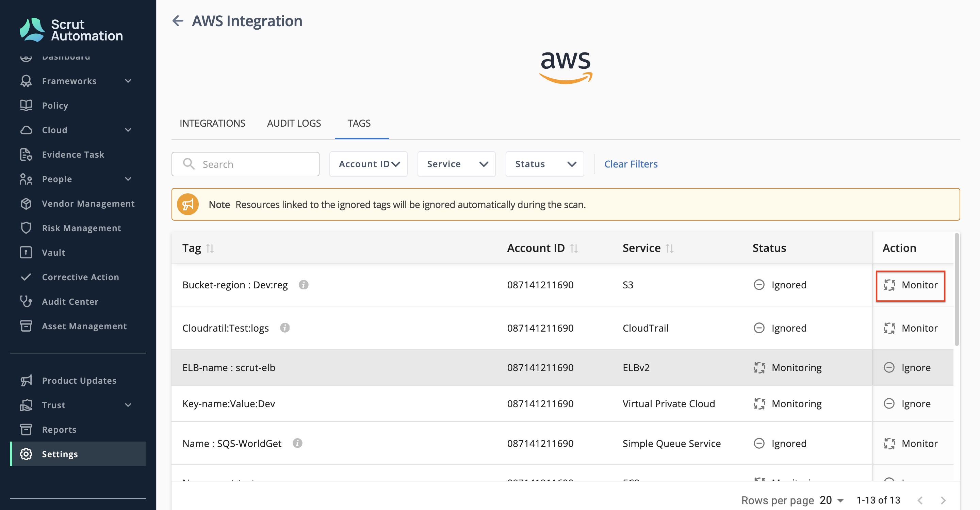Click the Ignored status of Bucket-region row
This screenshot has width=980, height=510.
[780, 285]
